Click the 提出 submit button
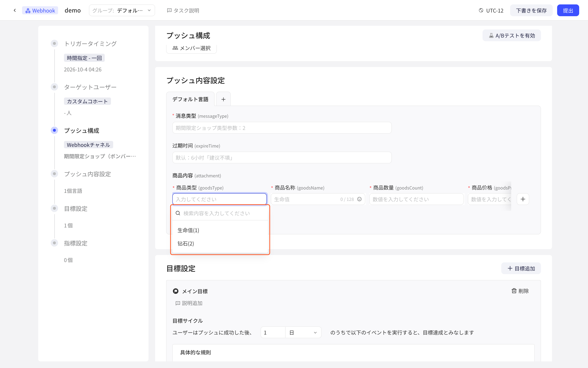 [x=568, y=10]
